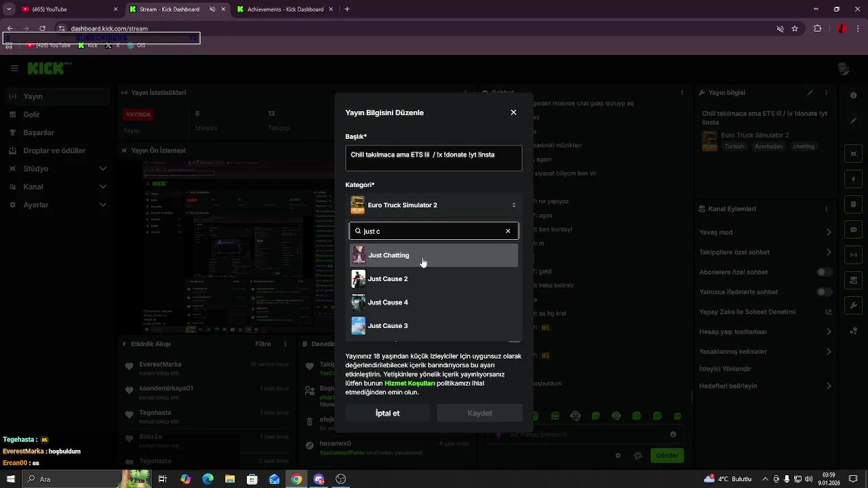Select Just Chatting from category results

(433, 256)
